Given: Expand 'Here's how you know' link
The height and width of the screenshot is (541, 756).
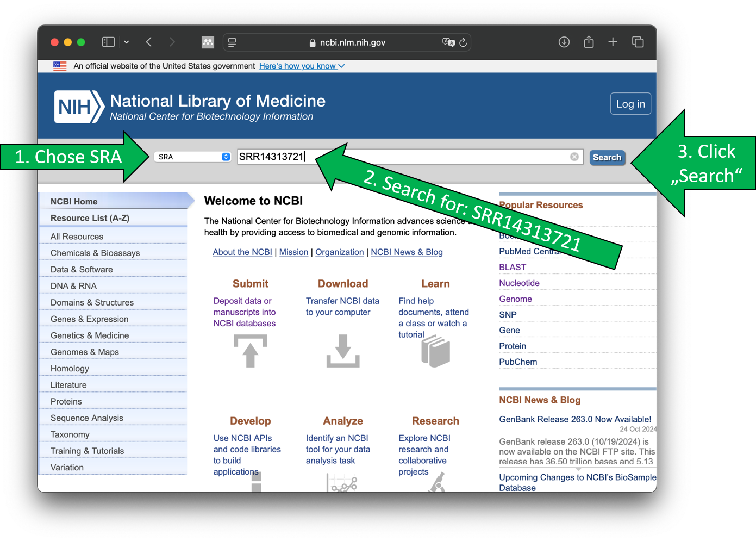Looking at the screenshot, I should pyautogui.click(x=302, y=66).
